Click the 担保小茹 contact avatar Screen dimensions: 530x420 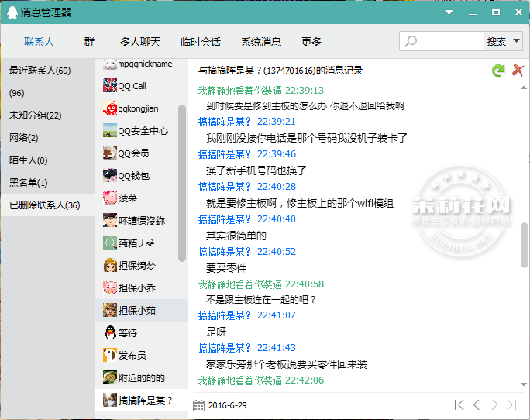(110, 310)
